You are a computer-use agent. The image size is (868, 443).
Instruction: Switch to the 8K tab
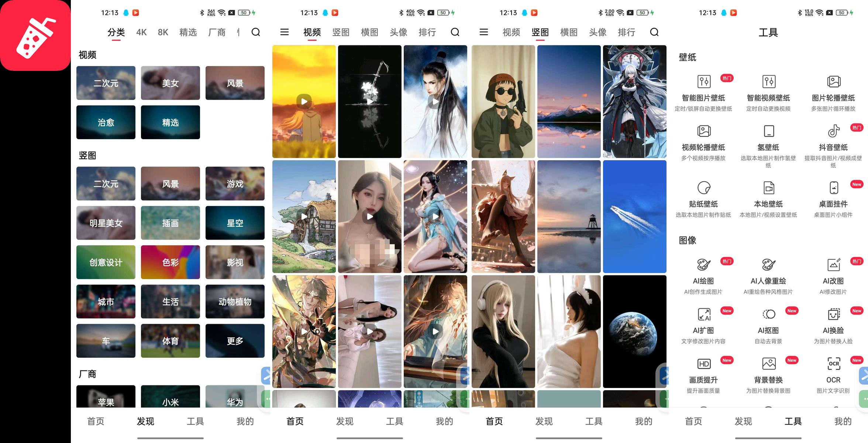pos(163,32)
